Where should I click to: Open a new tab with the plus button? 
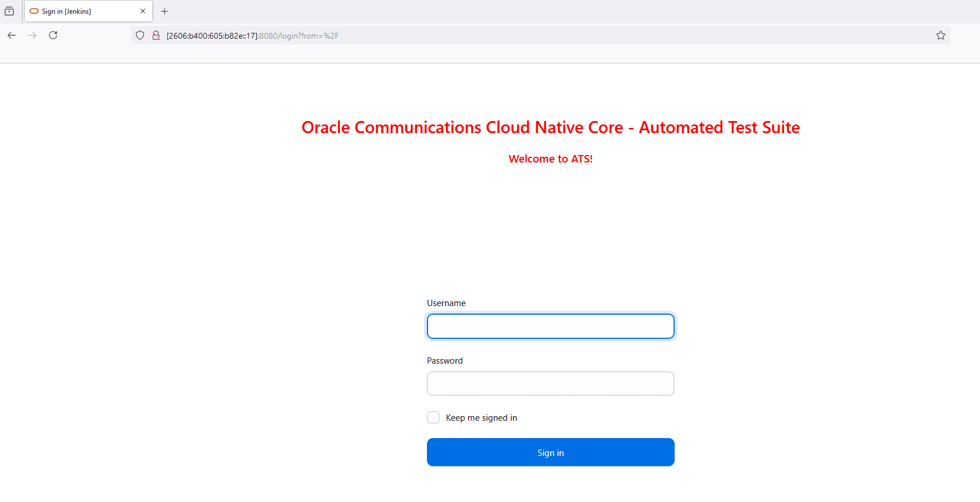click(x=165, y=11)
